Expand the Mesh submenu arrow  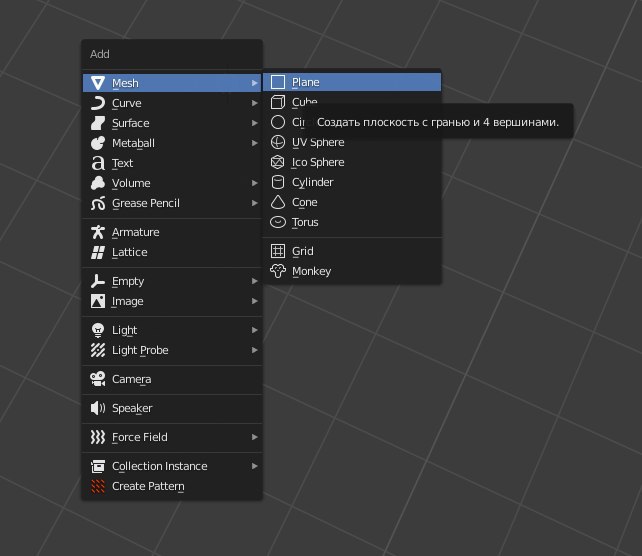pyautogui.click(x=255, y=83)
